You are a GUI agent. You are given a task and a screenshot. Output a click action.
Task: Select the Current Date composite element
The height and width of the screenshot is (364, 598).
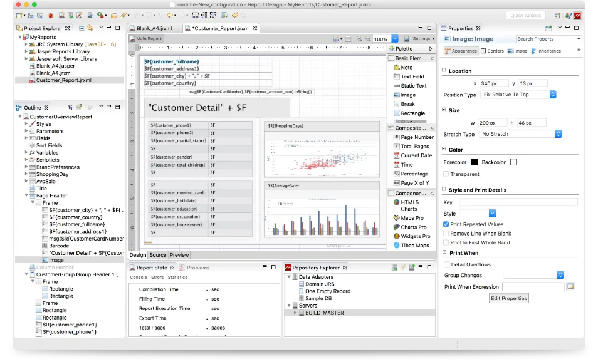click(416, 155)
